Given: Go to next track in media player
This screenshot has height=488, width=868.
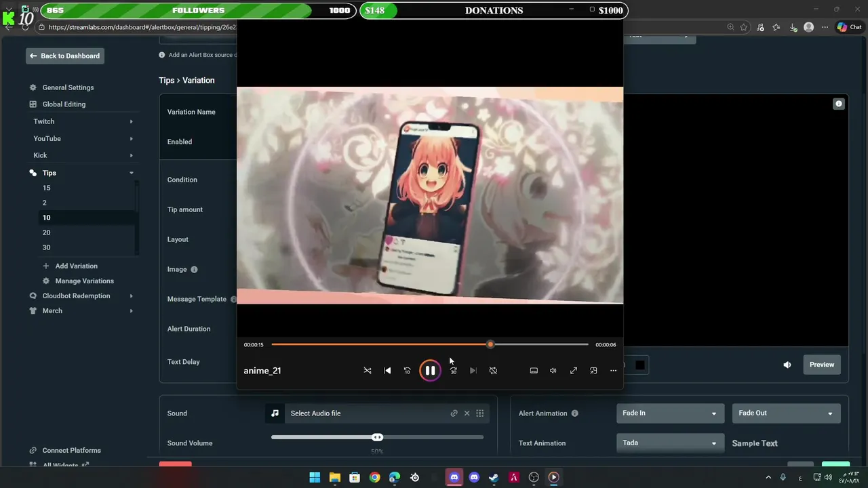Looking at the screenshot, I should tap(473, 371).
